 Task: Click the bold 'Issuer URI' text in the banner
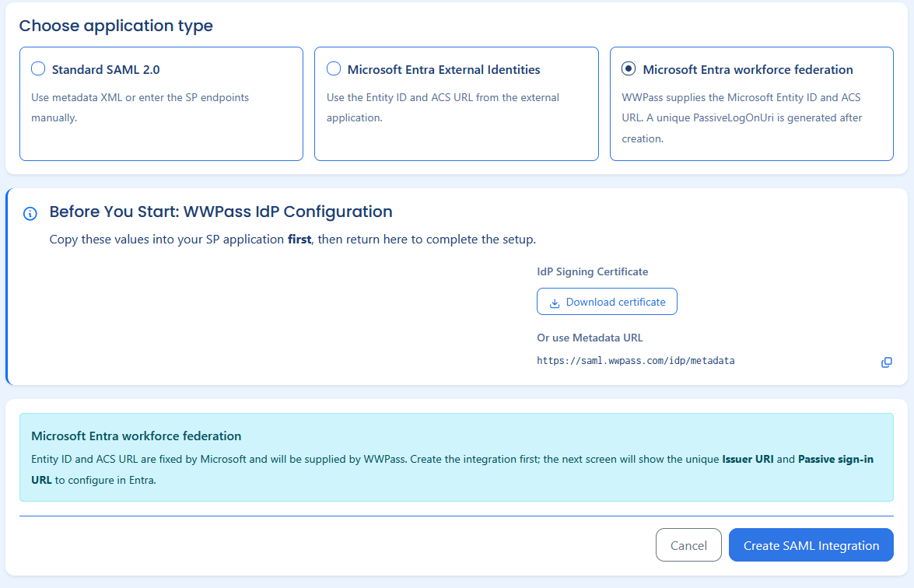pyautogui.click(x=748, y=459)
